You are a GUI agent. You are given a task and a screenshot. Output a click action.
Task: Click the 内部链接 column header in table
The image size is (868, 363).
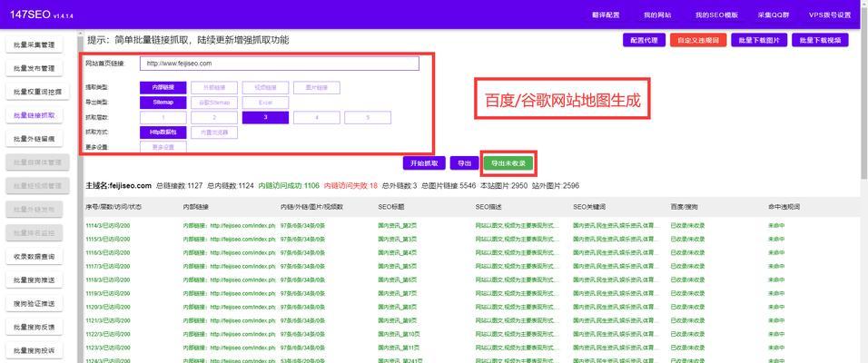196,206
